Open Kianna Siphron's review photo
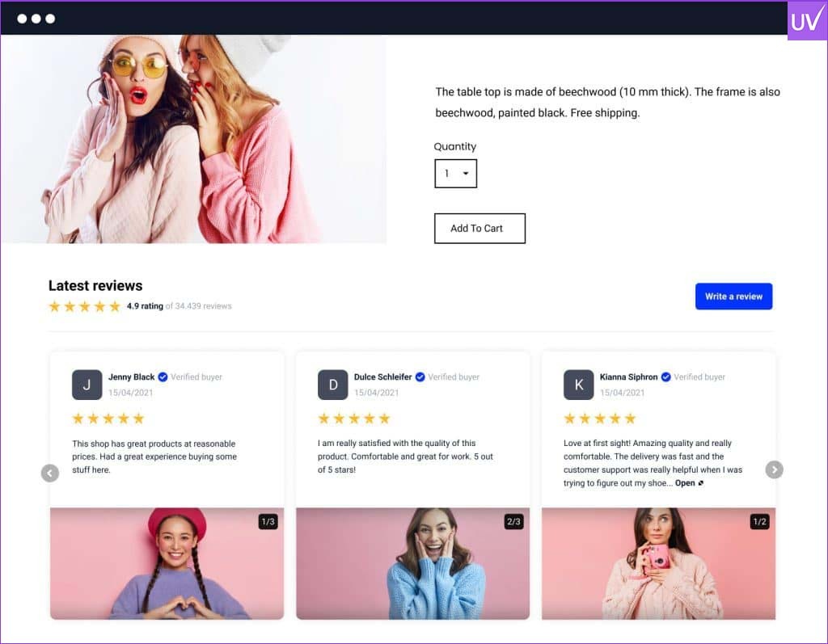Viewport: 828px width, 644px height. [658, 563]
